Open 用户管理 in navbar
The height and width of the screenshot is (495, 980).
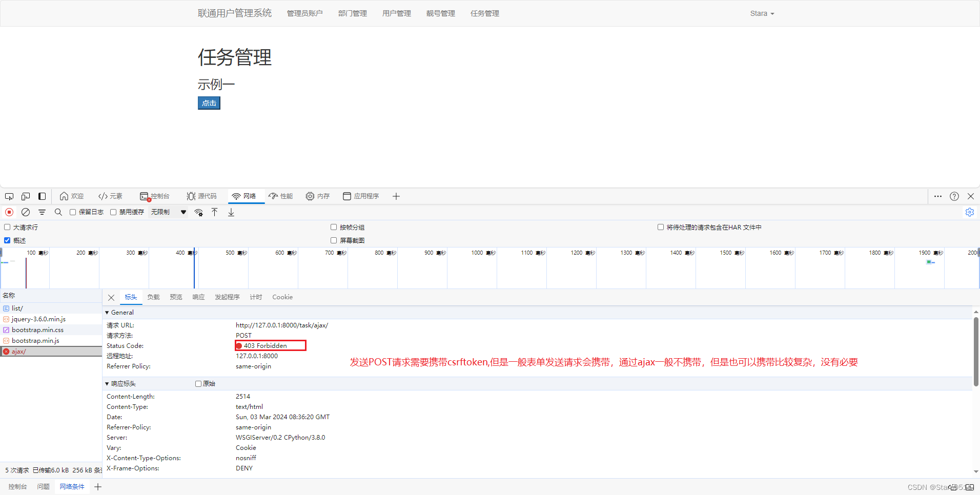coord(397,13)
